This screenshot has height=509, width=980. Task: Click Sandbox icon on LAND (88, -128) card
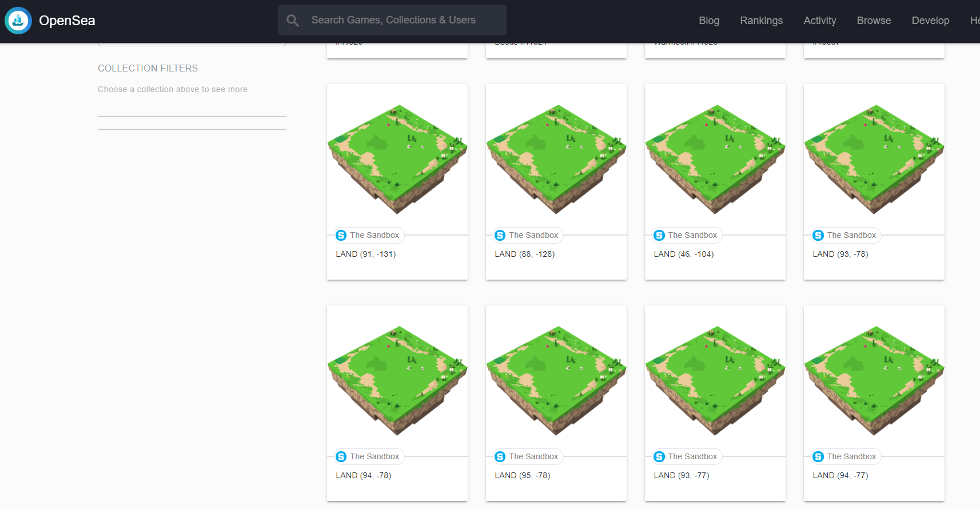click(500, 235)
